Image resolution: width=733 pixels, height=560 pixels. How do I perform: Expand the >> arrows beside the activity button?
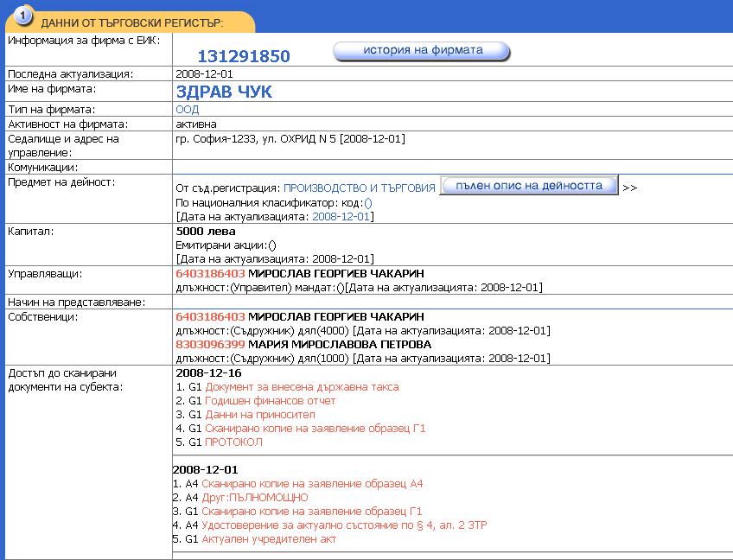(629, 188)
